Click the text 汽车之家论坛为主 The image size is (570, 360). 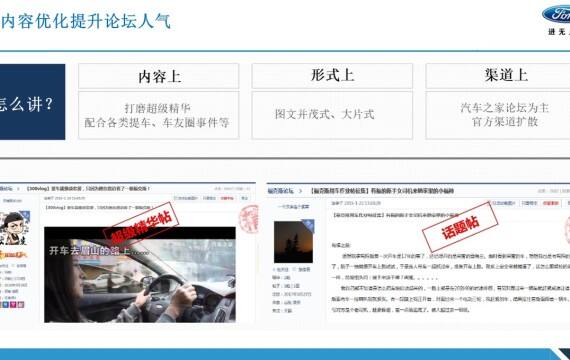click(505, 108)
